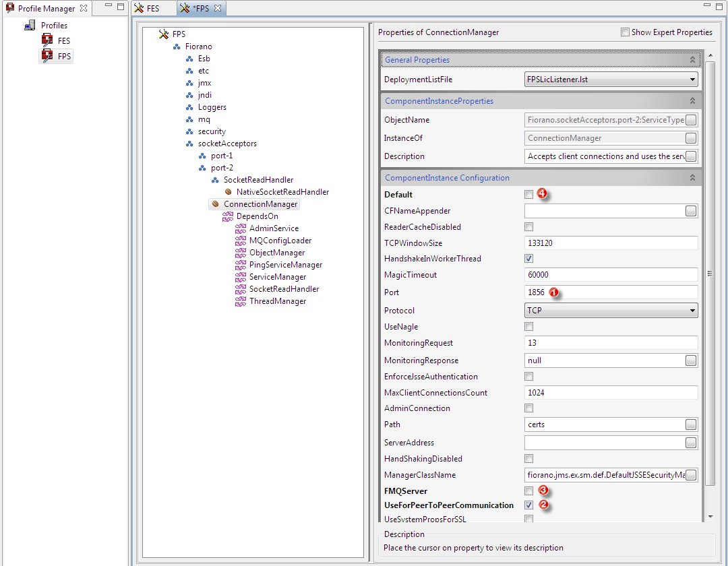728x566 pixels.
Task: Open the Protocol dropdown showing TCP
Action: [x=611, y=311]
